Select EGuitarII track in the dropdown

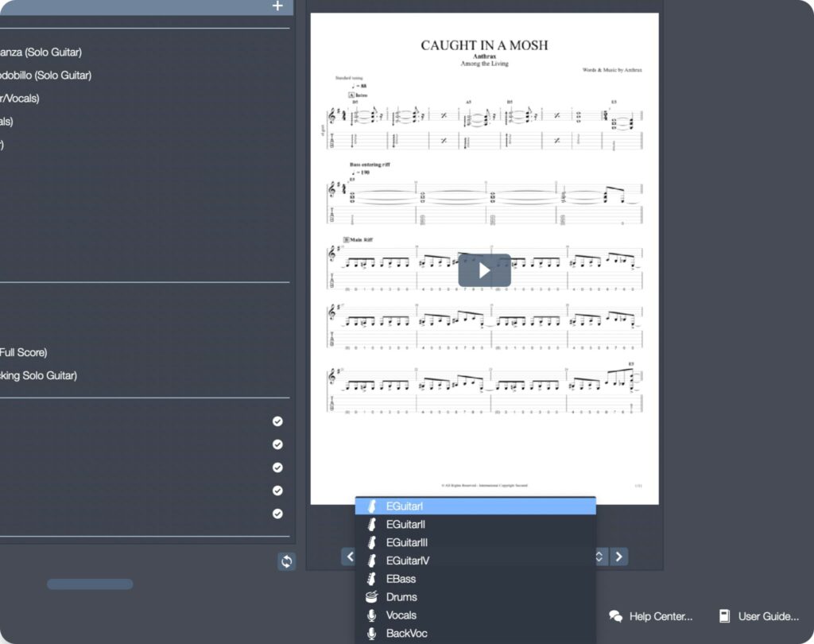tap(475, 525)
